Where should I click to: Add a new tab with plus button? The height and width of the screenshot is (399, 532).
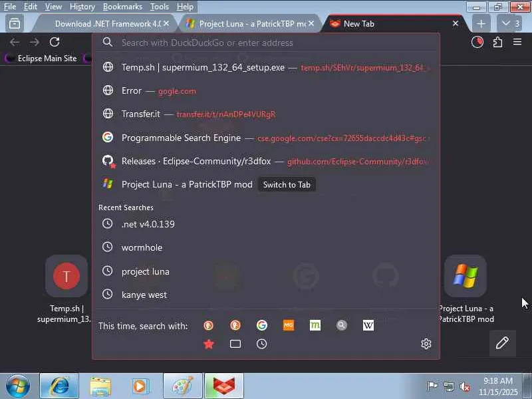481,23
